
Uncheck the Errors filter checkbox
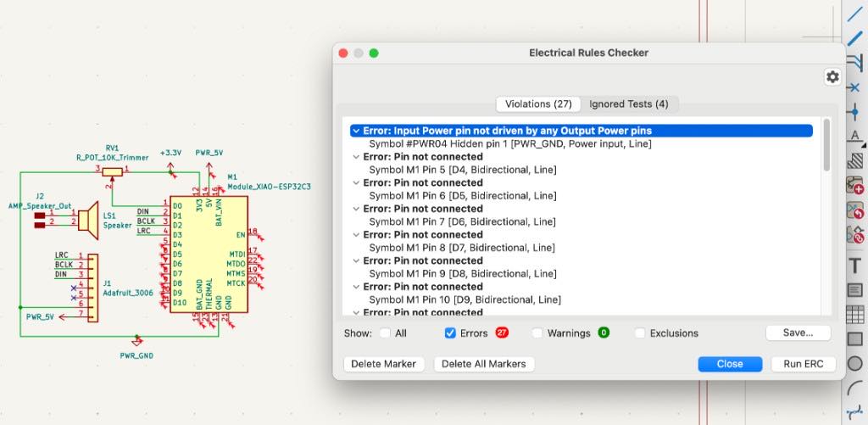450,333
